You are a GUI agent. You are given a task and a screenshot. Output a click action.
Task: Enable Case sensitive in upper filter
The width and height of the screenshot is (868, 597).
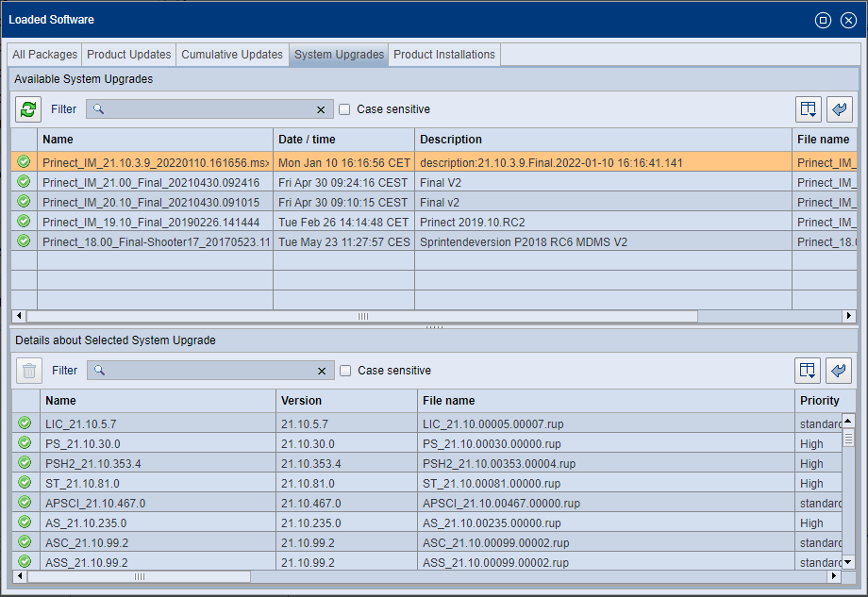pyautogui.click(x=344, y=109)
